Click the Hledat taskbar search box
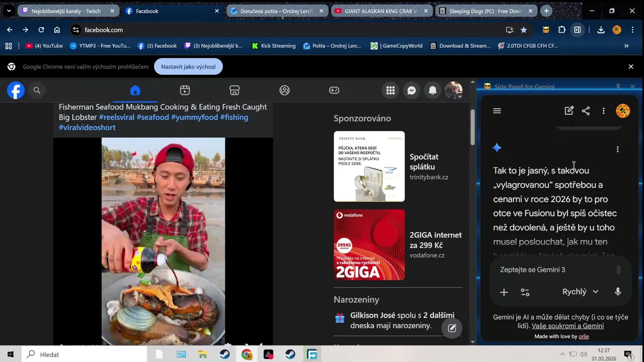This screenshot has height=362, width=644. tap(84, 354)
